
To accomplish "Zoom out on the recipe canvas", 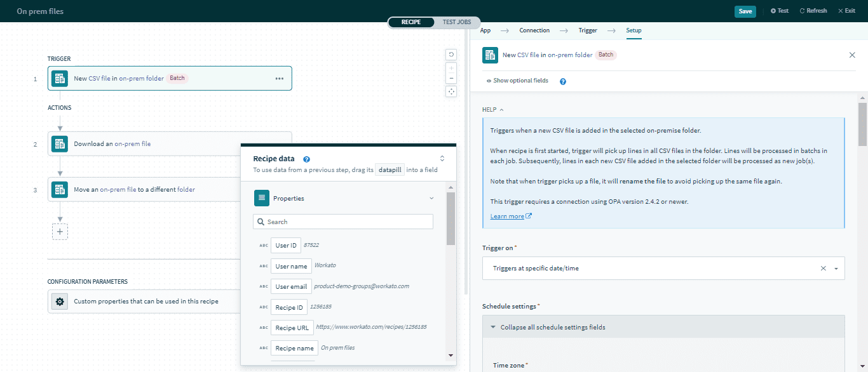I will coord(451,79).
